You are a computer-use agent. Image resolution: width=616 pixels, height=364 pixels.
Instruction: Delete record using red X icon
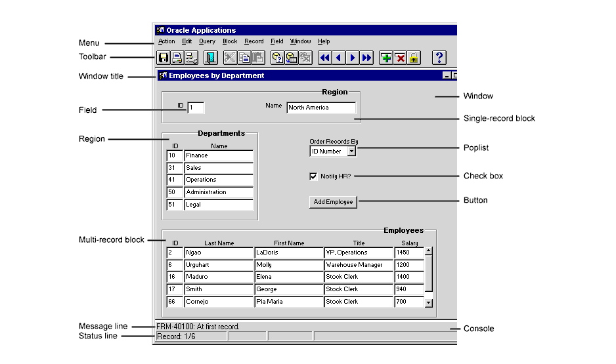(400, 58)
